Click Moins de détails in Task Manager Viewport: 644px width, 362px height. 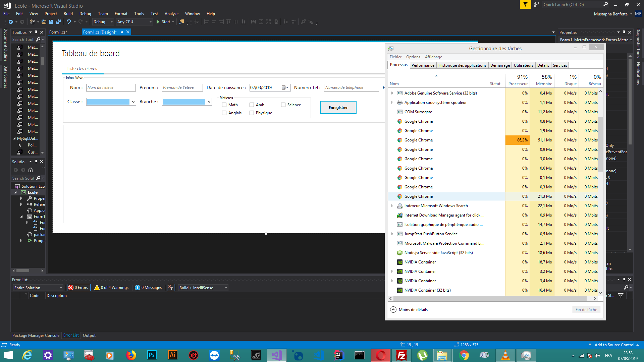click(409, 310)
